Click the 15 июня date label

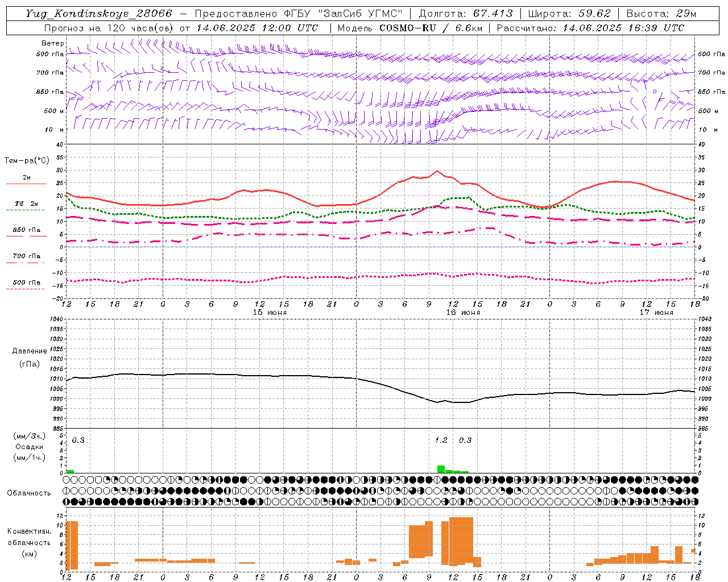coord(270,313)
